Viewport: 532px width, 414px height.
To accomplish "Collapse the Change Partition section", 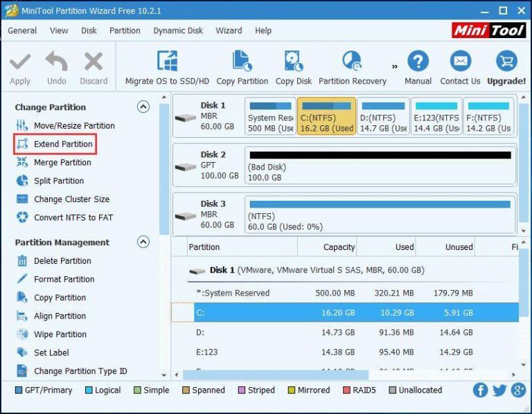I will (143, 107).
